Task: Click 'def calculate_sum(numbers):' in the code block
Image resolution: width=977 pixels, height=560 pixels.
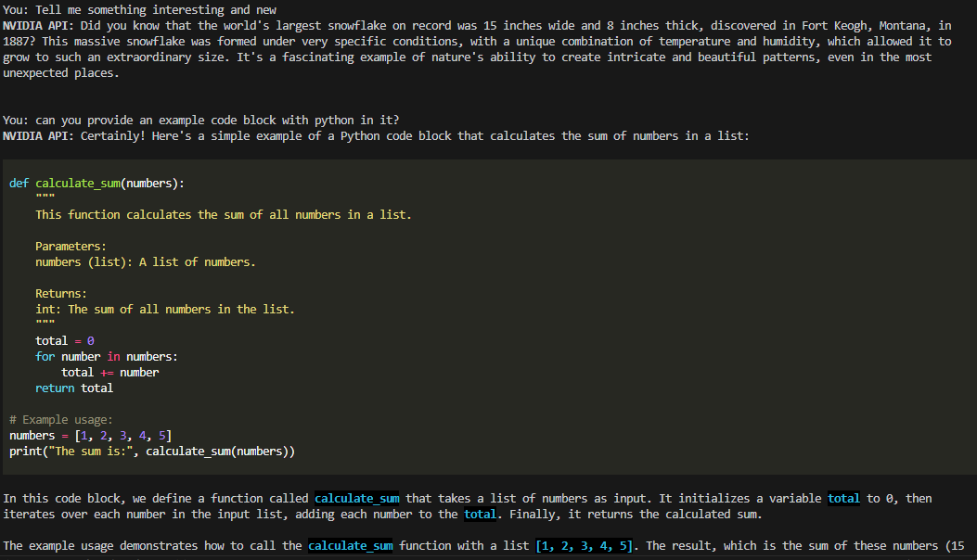Action: tap(96, 184)
